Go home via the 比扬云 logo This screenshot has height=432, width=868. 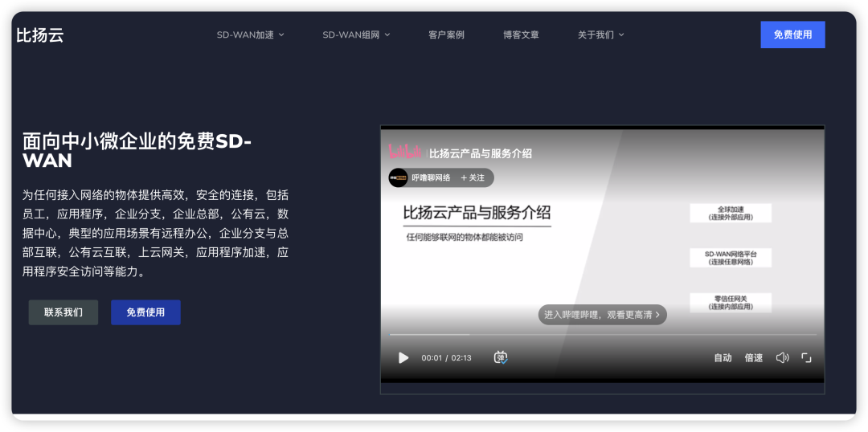pos(40,35)
